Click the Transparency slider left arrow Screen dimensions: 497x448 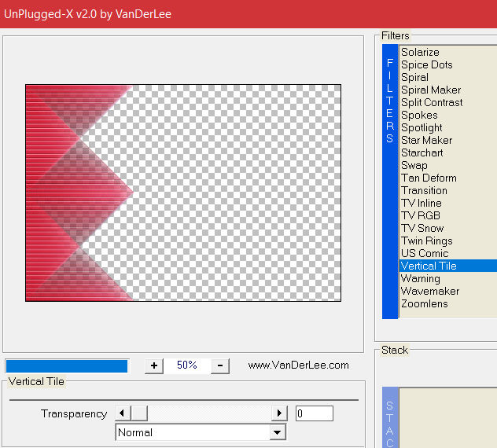122,413
